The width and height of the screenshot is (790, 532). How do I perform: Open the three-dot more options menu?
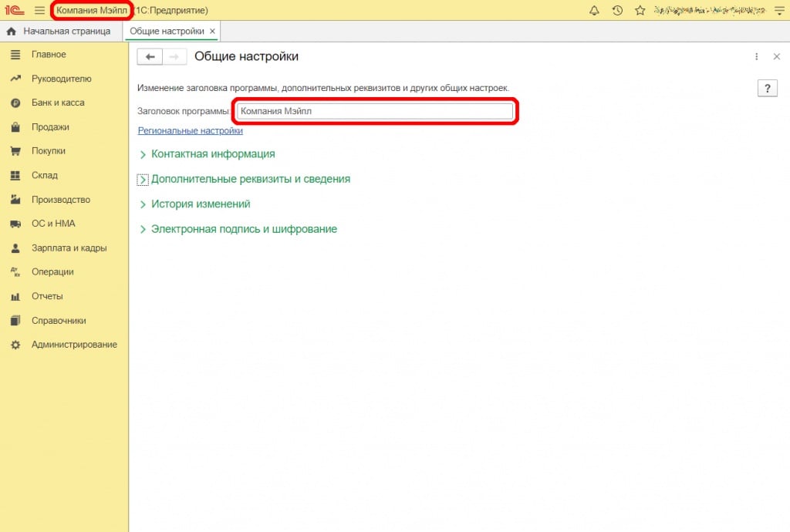757,57
